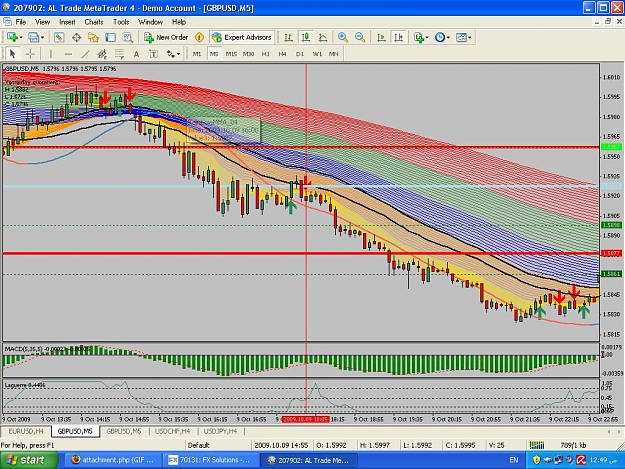Image resolution: width=625 pixels, height=469 pixels.
Task: Switch timeframe to D1
Action: [300, 54]
